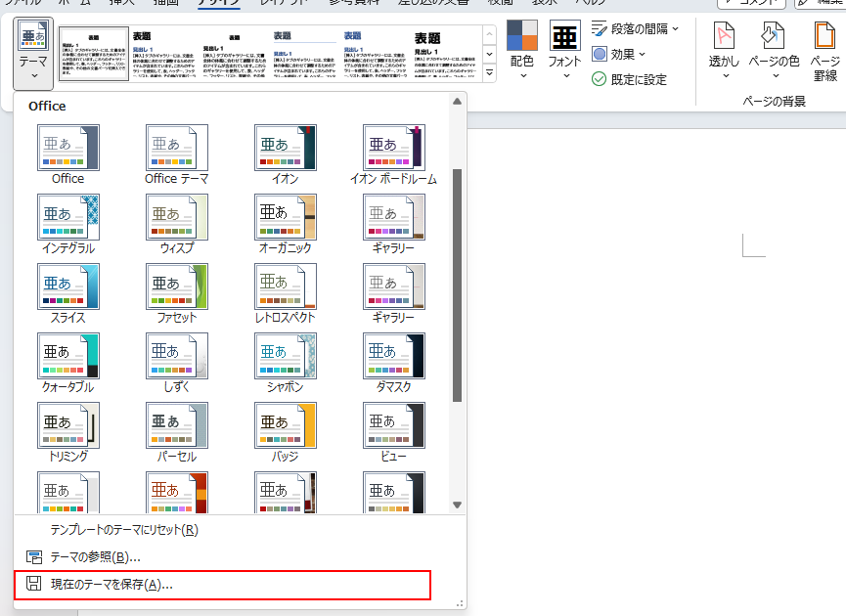Select the ウィスプ theme

[177, 217]
